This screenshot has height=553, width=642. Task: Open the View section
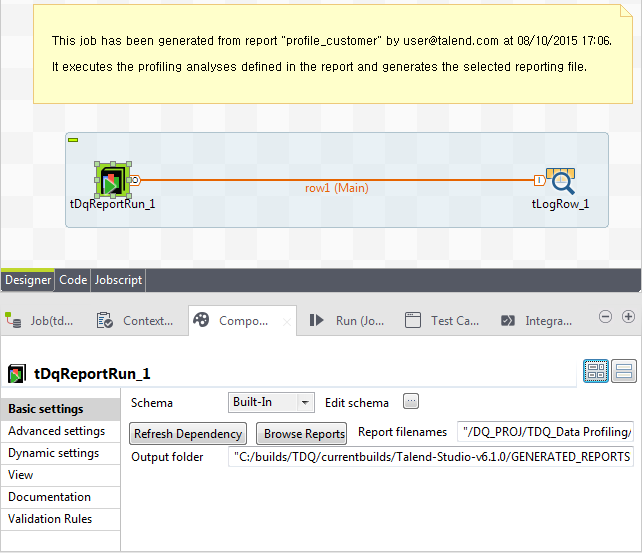[x=60, y=475]
